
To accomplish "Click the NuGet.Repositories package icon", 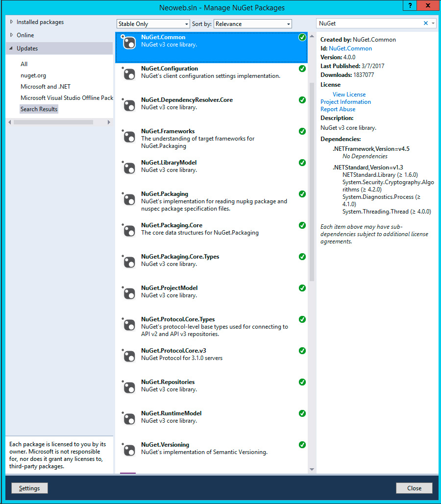I will click(x=129, y=387).
